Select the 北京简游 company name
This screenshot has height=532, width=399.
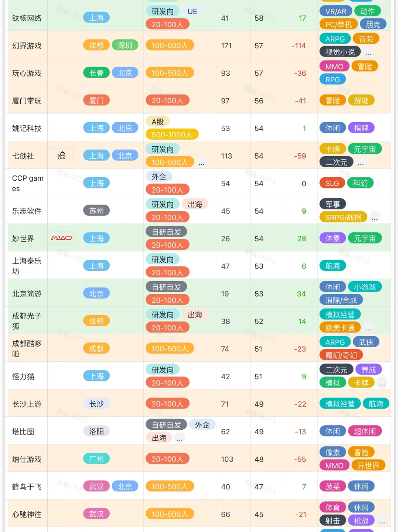pyautogui.click(x=27, y=294)
